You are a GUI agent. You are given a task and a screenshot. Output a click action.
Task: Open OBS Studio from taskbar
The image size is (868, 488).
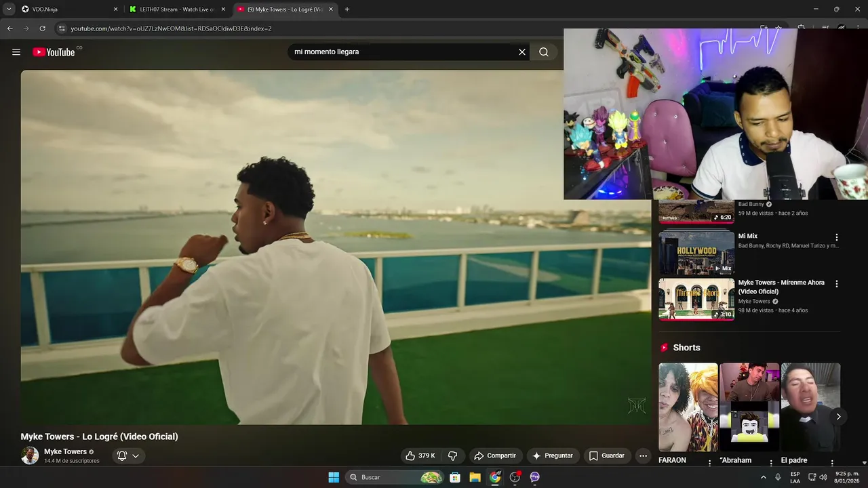(515, 477)
